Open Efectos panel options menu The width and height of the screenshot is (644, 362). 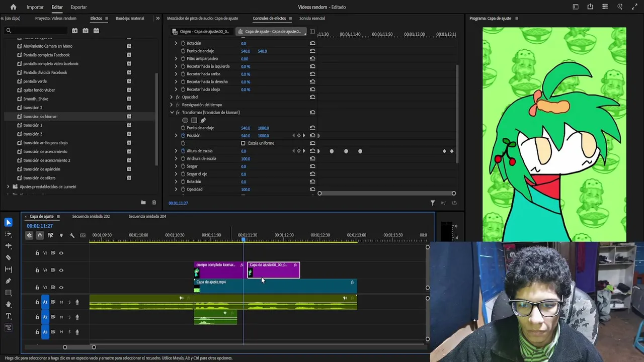pyautogui.click(x=106, y=19)
